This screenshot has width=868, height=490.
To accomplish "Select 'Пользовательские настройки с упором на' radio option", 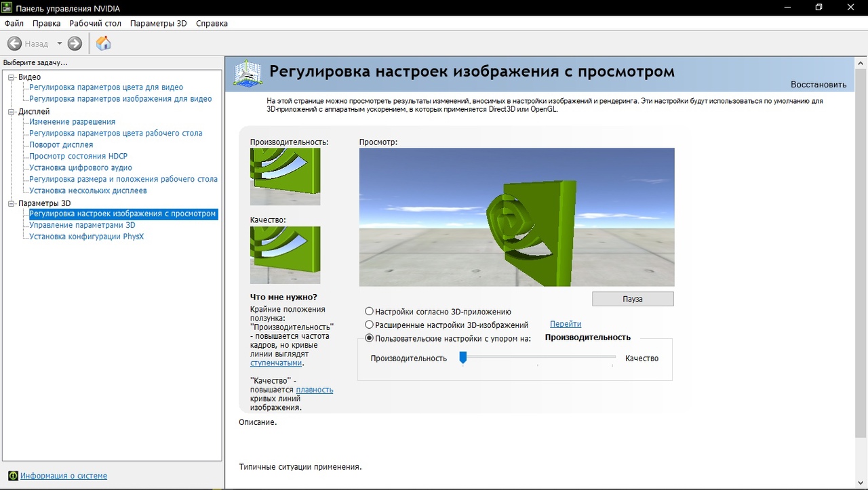I will click(x=370, y=338).
